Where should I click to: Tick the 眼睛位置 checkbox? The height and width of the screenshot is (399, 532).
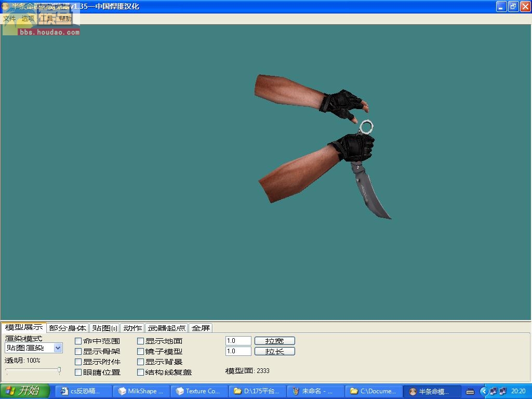(x=78, y=373)
